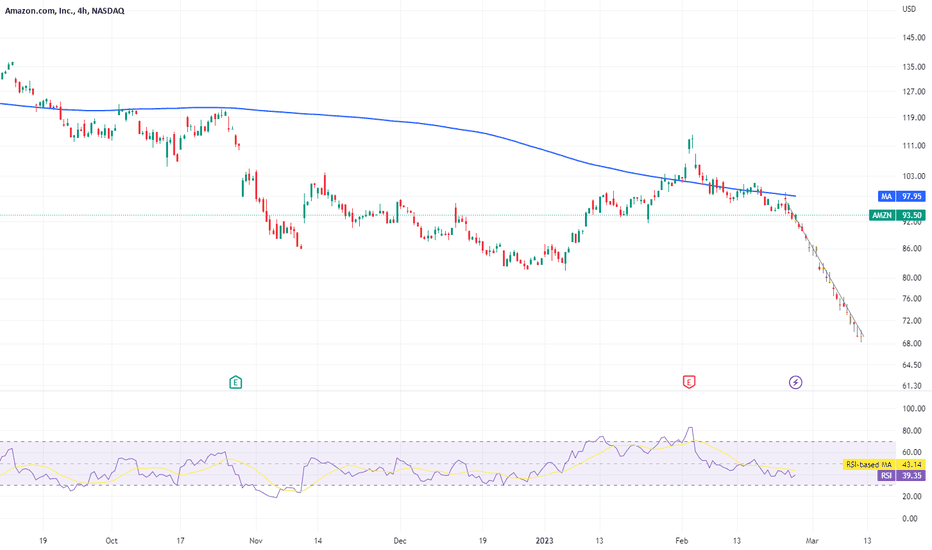Click the 68.00 price axis label
The height and width of the screenshot is (550, 932).
pos(912,343)
